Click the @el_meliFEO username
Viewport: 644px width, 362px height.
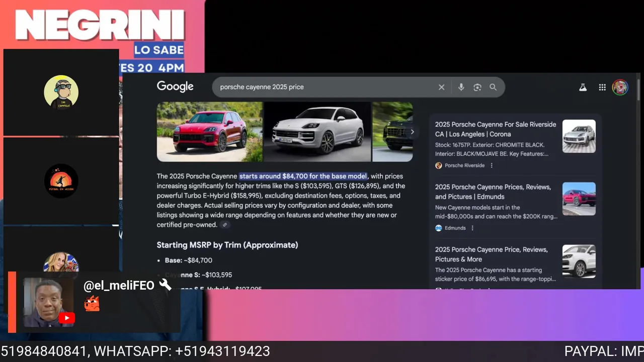point(119,286)
